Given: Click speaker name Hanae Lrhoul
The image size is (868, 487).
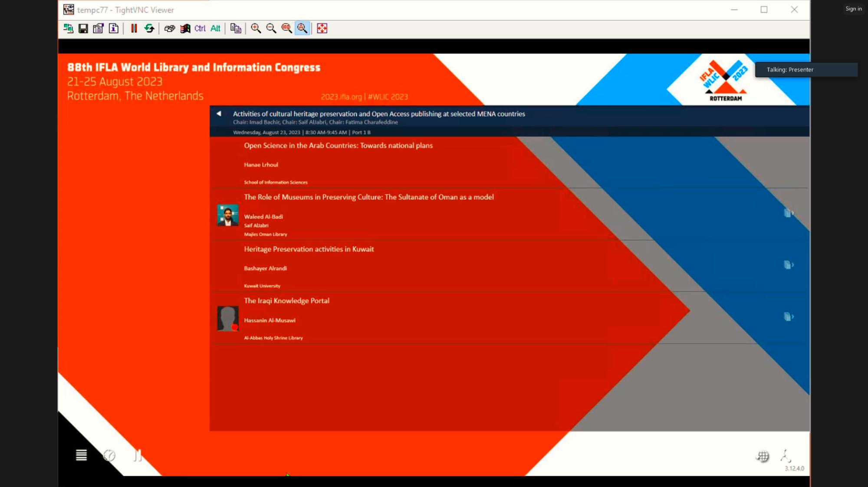Looking at the screenshot, I should click(x=261, y=165).
